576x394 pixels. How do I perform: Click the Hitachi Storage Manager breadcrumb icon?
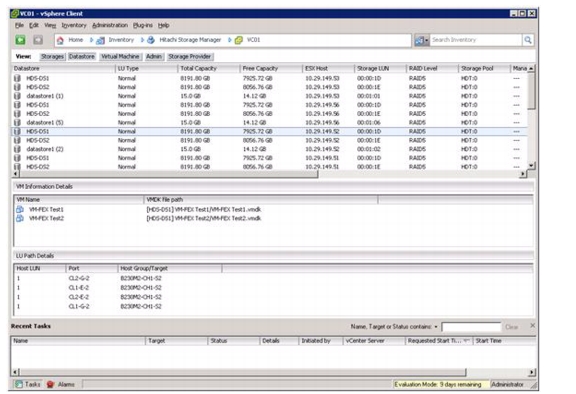151,40
